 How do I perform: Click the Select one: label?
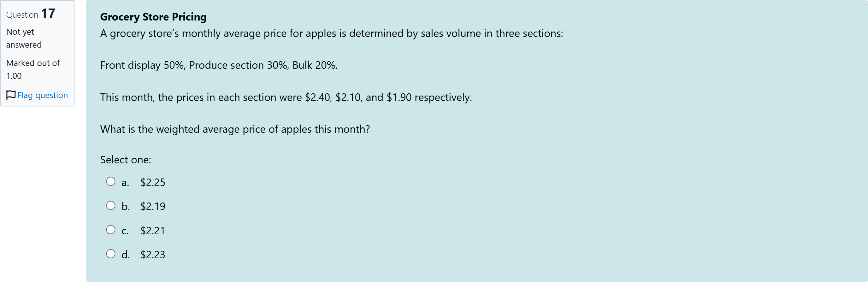pyautogui.click(x=125, y=160)
